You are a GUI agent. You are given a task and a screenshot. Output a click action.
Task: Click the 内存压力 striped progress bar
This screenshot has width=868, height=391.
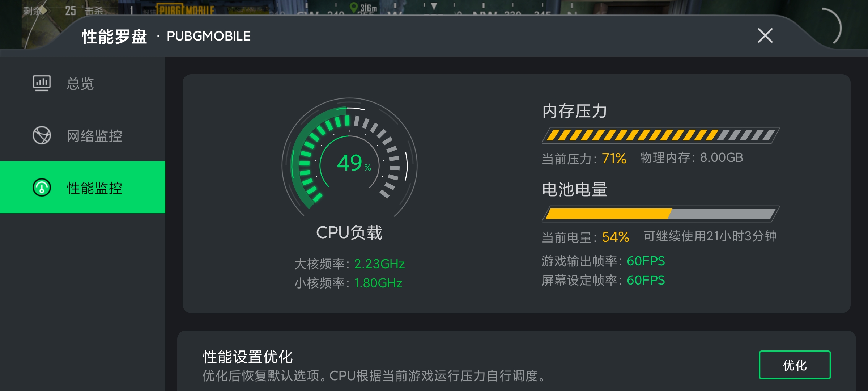(x=660, y=135)
